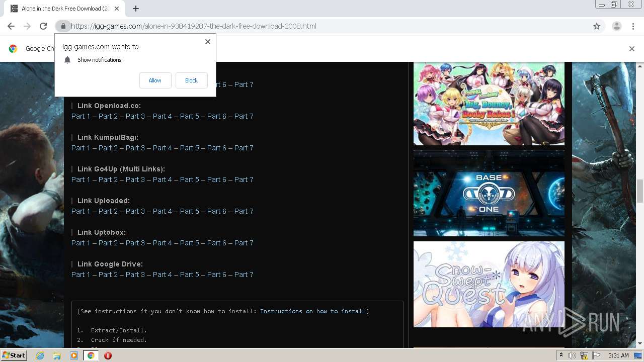Screen dimensions: 644x362
Task: Go forward in browser history
Action: pyautogui.click(x=27, y=26)
